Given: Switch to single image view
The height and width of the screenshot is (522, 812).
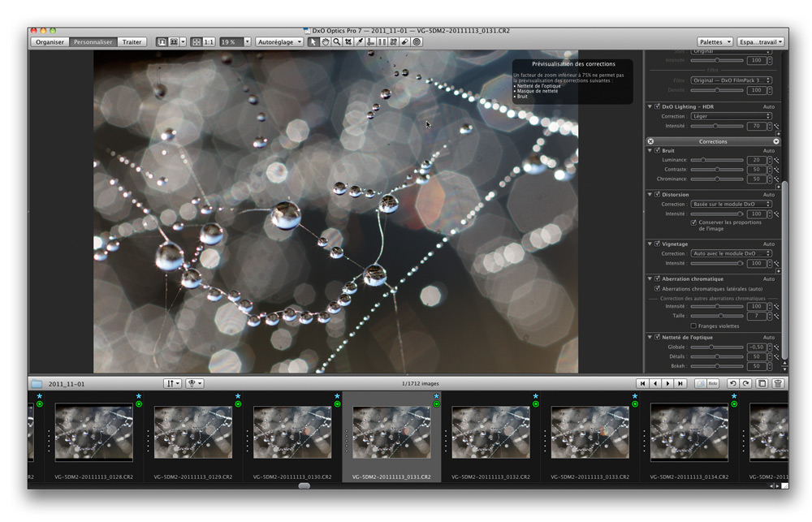Looking at the screenshot, I should point(162,42).
